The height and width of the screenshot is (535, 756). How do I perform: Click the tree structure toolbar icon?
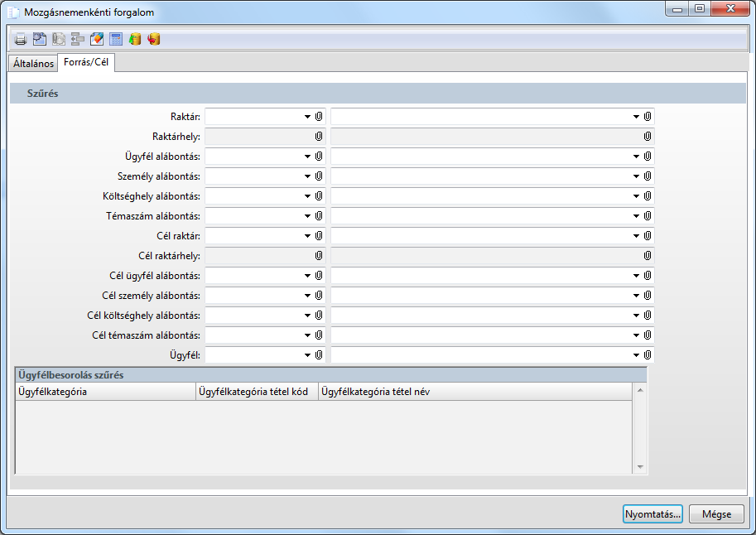[x=78, y=39]
